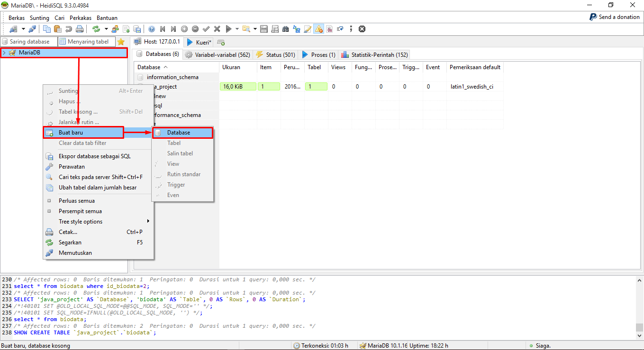Screen dimensions: 644x350
Task: Click the copy icon in toolbar
Action: coord(47,29)
